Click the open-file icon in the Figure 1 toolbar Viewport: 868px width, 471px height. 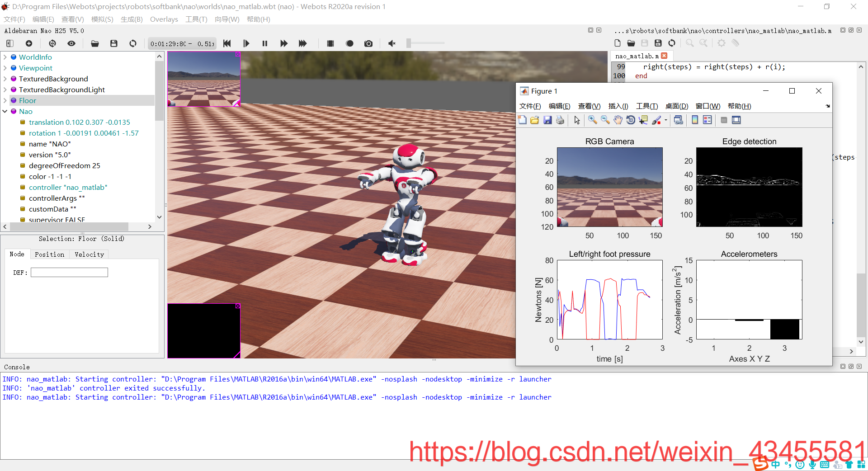[535, 120]
